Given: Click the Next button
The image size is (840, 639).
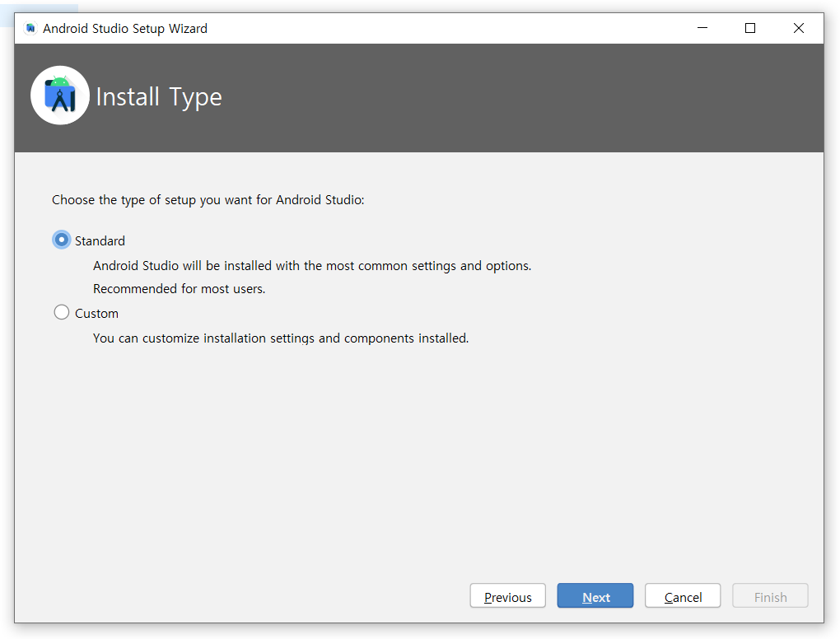Looking at the screenshot, I should (x=595, y=596).
